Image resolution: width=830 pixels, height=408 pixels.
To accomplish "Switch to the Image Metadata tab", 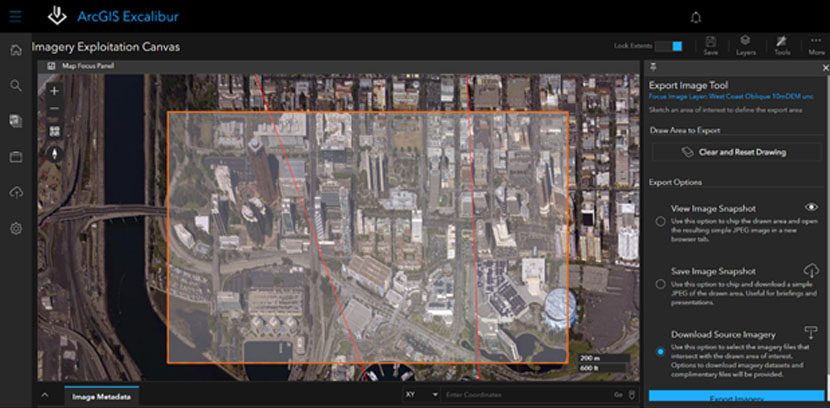I will [x=102, y=396].
